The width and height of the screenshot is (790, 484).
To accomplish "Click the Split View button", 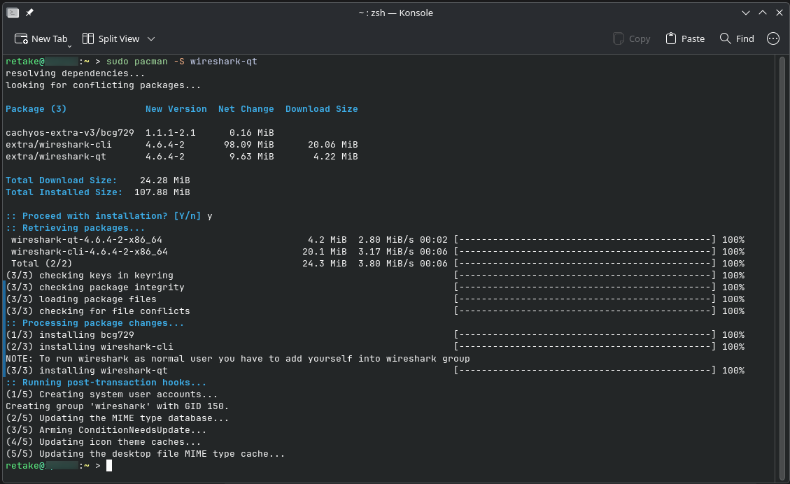I will tap(111, 39).
